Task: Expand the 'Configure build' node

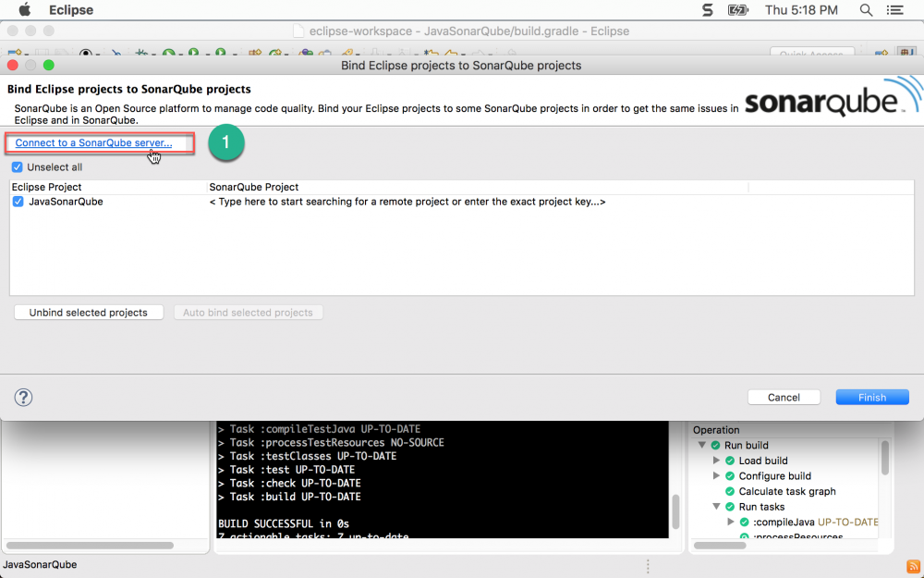Action: coord(717,475)
